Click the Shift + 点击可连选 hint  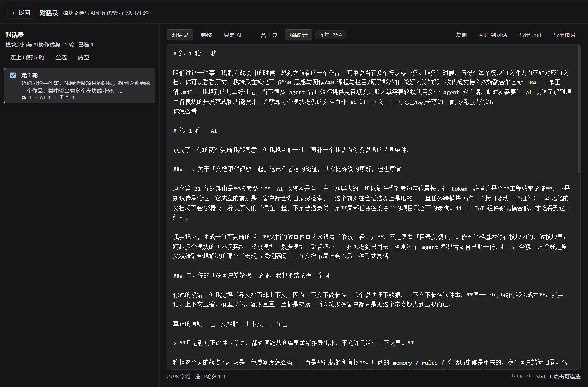click(x=558, y=377)
